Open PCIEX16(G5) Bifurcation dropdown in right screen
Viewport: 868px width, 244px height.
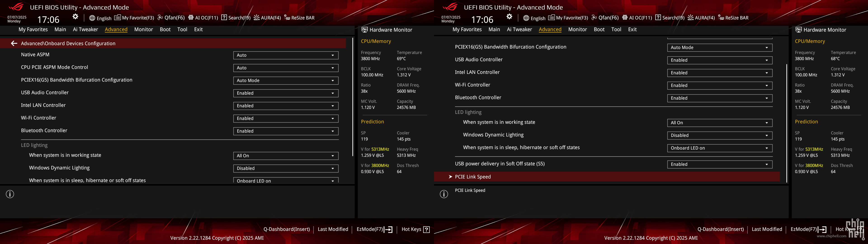click(720, 47)
